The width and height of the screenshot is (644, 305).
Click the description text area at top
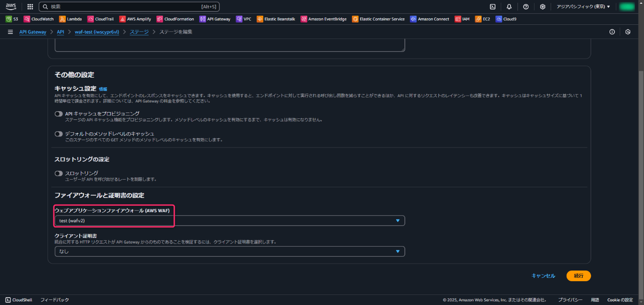(230, 45)
